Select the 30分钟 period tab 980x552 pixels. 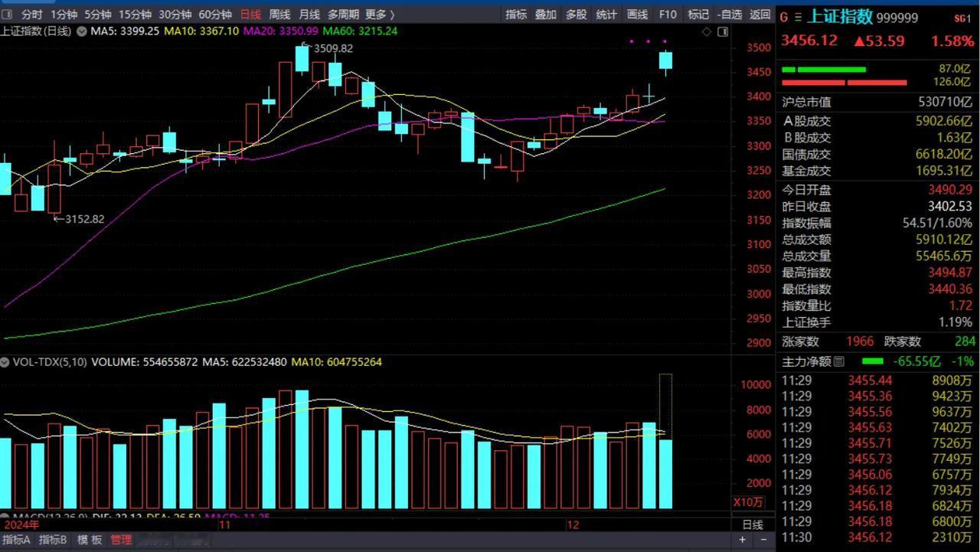pos(175,15)
